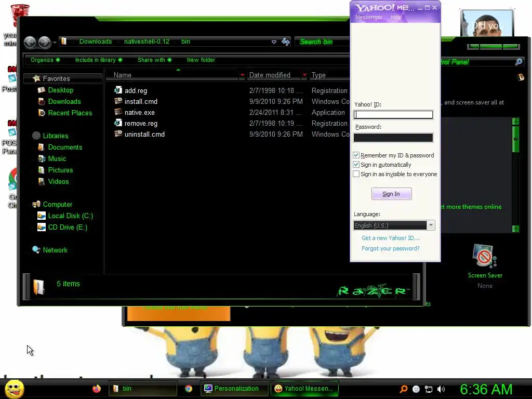532x399 pixels.
Task: Open the Documents library
Action: 65,147
